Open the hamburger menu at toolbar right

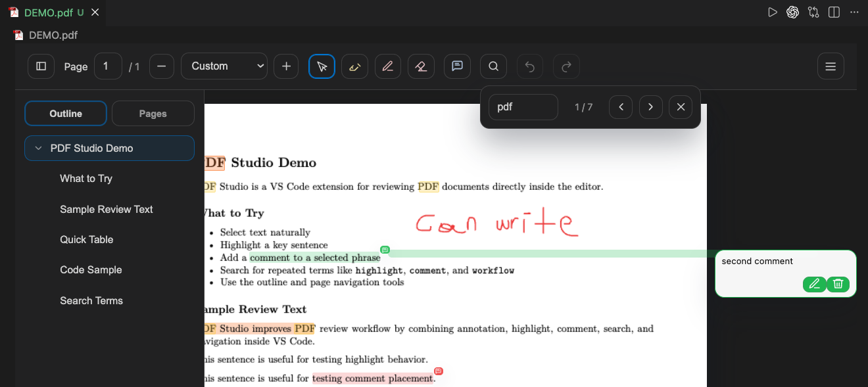(x=831, y=66)
